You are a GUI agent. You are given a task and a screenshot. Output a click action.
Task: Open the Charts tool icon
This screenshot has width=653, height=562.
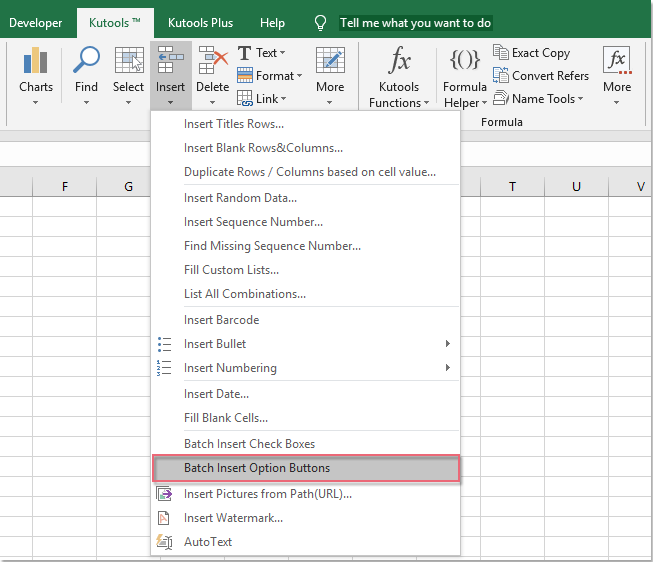(35, 60)
